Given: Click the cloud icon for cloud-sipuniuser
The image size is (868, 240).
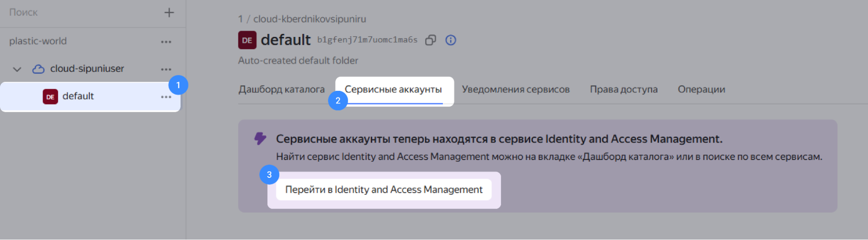Looking at the screenshot, I should click(38, 69).
